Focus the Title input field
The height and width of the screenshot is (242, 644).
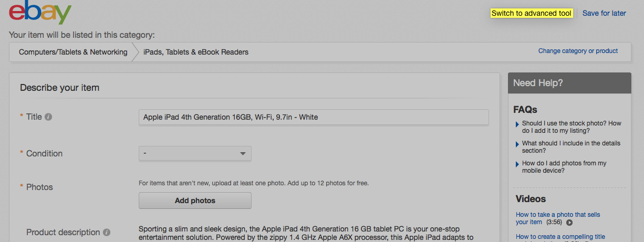(x=314, y=117)
